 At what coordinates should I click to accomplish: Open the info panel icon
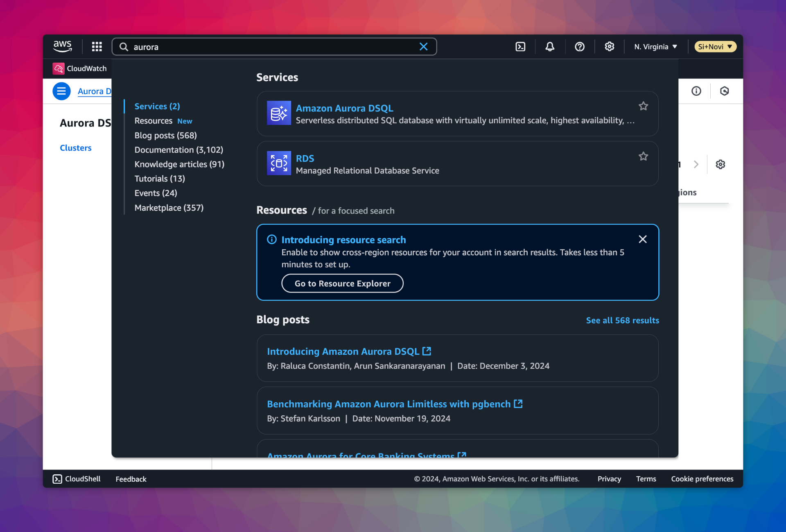(x=696, y=91)
